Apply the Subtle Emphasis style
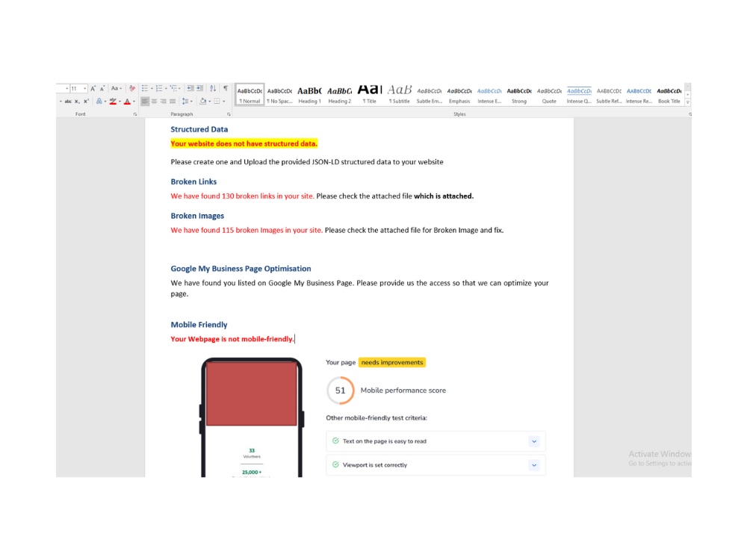Image resolution: width=747 pixels, height=560 pixels. (x=430, y=94)
